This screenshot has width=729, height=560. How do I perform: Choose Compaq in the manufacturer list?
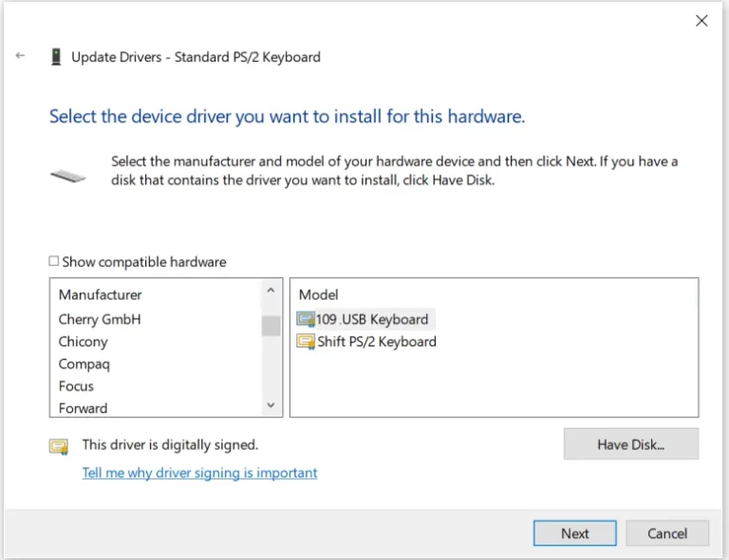click(x=84, y=364)
